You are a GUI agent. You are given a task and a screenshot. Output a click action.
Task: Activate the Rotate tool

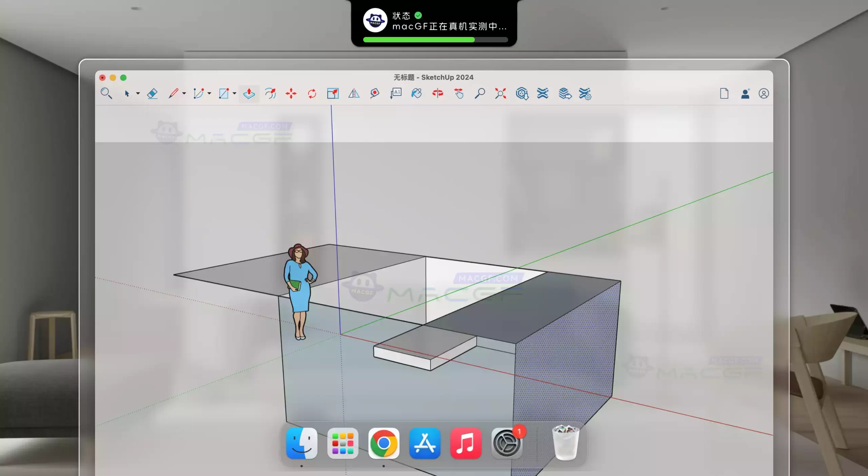click(x=312, y=94)
